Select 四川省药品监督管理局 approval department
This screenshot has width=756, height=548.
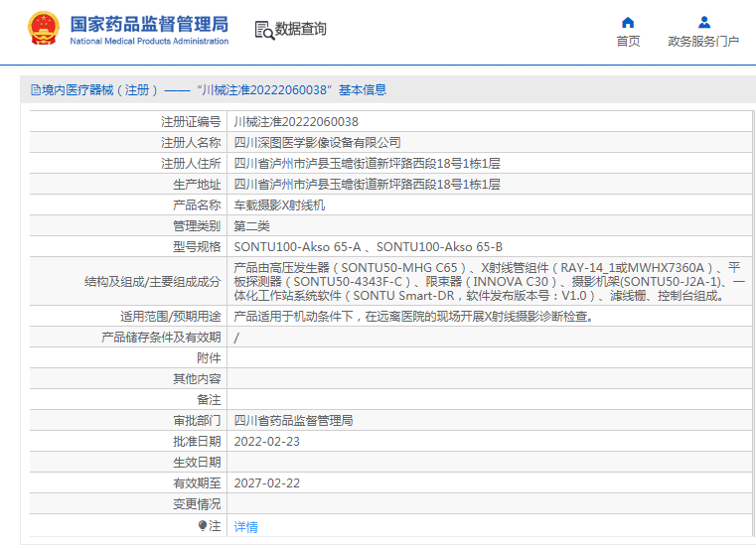[x=293, y=420]
